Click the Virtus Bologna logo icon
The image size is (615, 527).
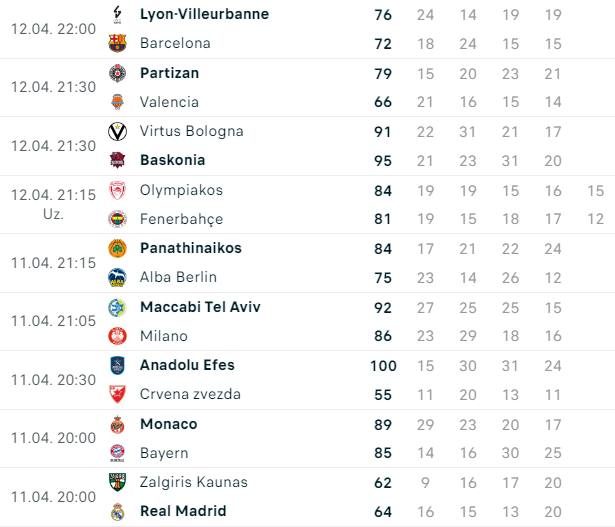click(x=117, y=131)
